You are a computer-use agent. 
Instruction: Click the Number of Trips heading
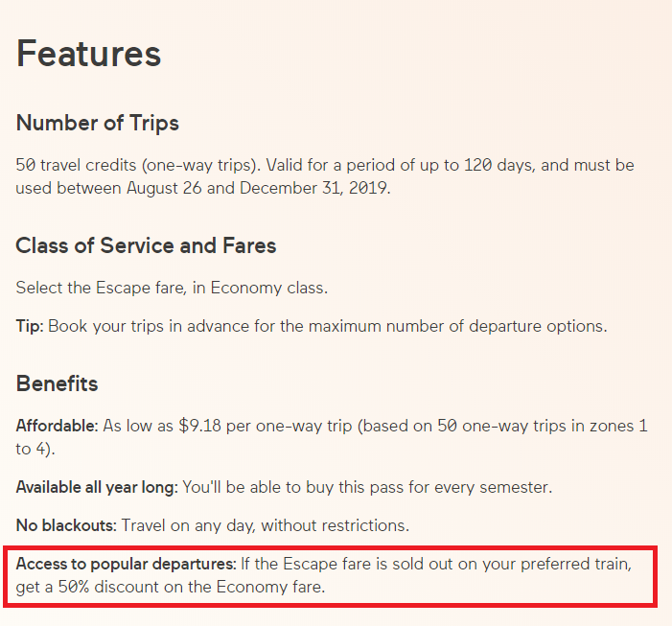[x=97, y=123]
